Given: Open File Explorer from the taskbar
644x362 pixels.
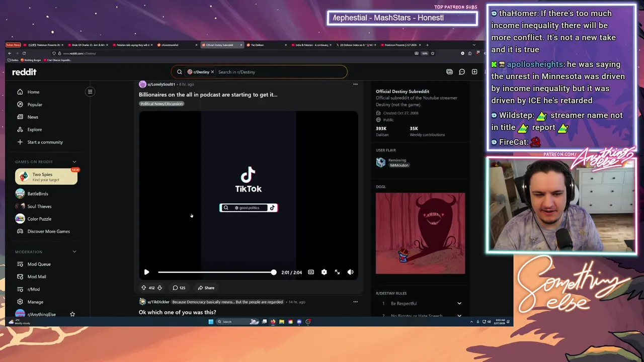Looking at the screenshot, I should [x=282, y=322].
